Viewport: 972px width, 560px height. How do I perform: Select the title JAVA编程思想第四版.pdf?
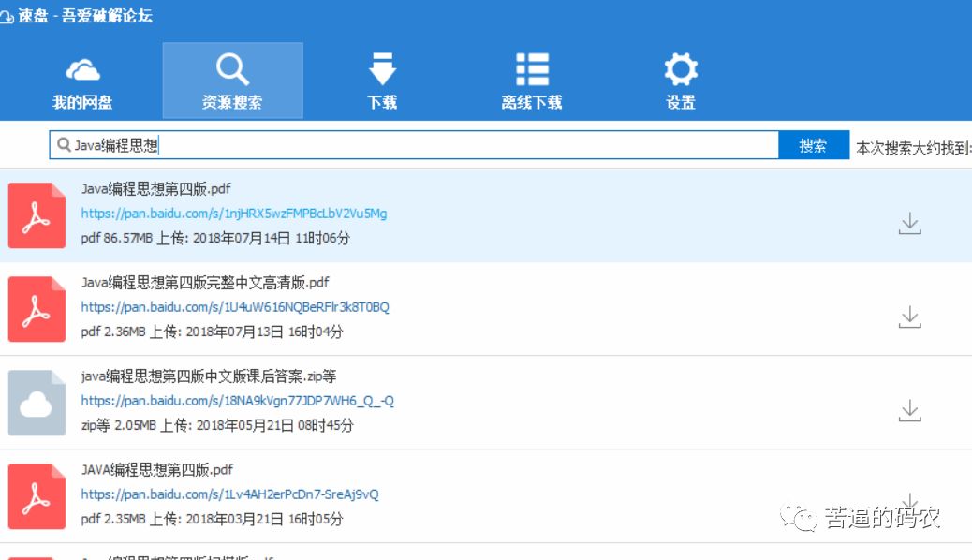pyautogui.click(x=156, y=469)
